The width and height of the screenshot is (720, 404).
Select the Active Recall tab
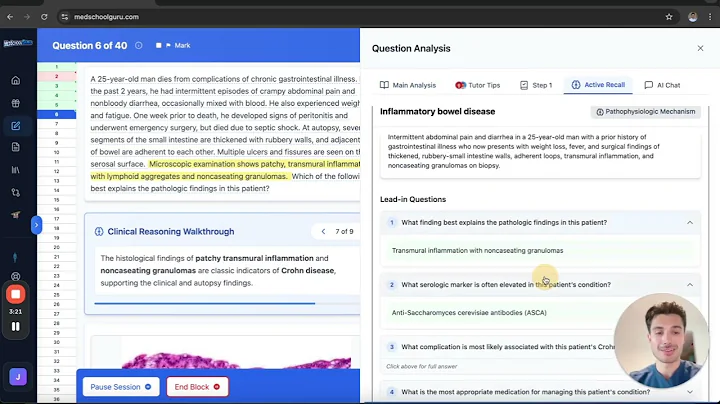point(598,85)
